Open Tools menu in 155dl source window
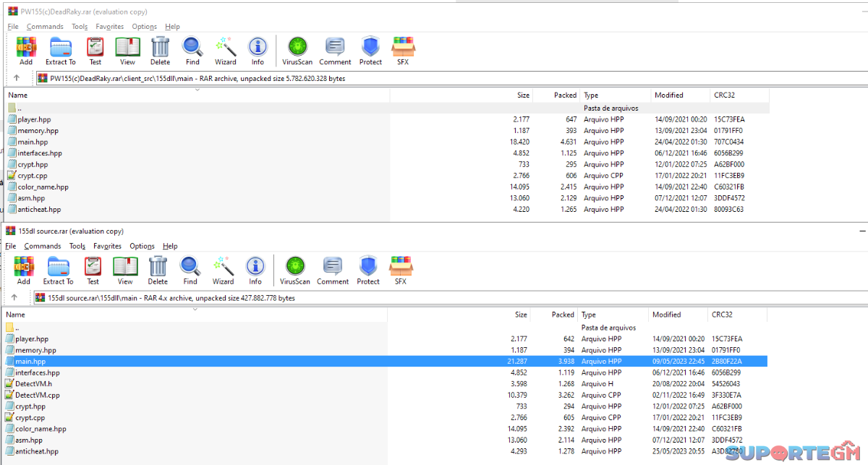 pos(77,246)
